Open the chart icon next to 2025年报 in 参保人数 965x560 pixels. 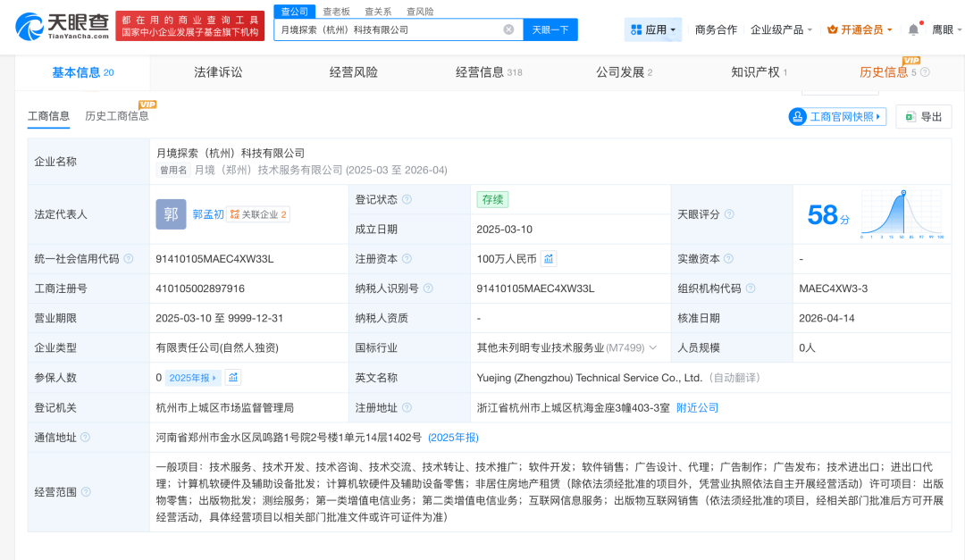coord(233,377)
